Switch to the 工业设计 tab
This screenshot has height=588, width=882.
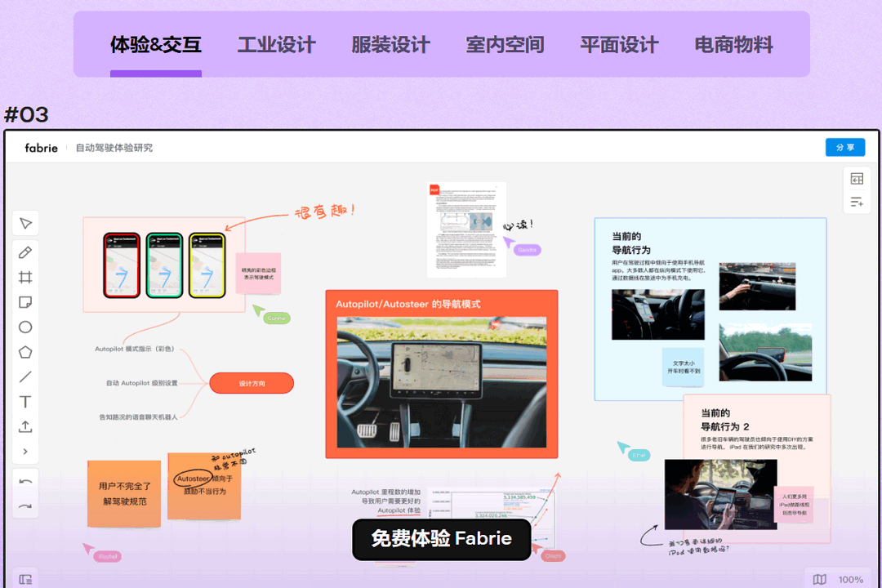point(276,46)
